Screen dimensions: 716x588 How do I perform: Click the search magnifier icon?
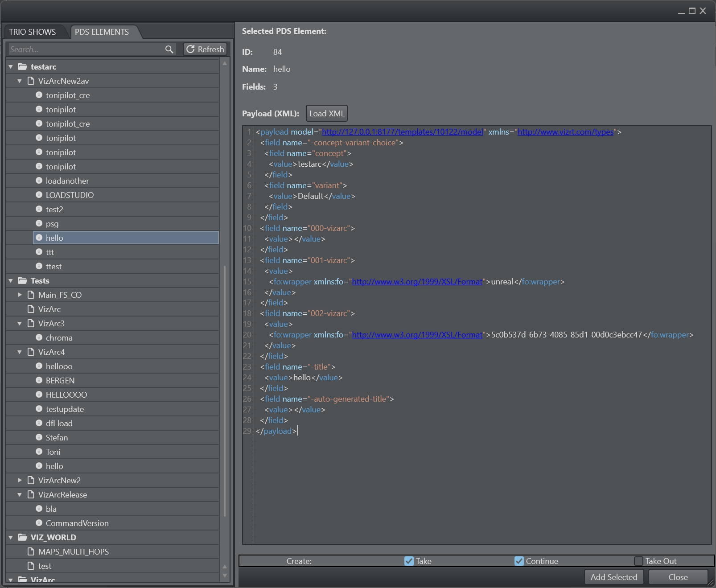(x=169, y=49)
